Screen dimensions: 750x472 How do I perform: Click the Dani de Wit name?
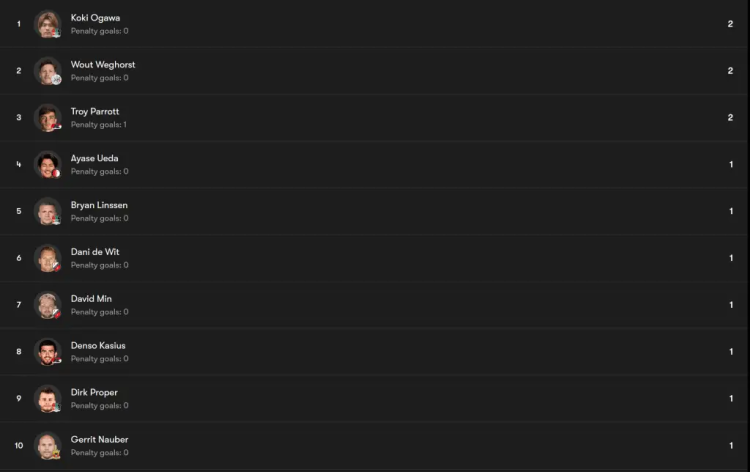(x=95, y=252)
